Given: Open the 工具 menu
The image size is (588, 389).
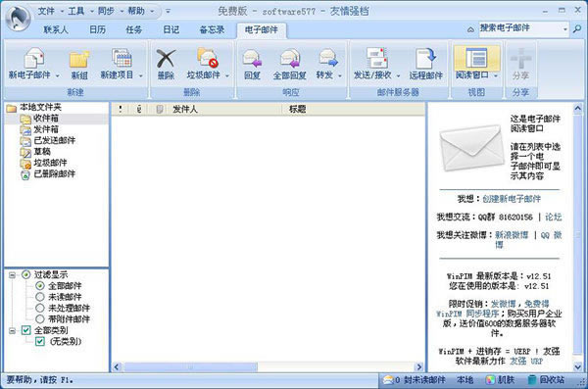Looking at the screenshot, I should 75,11.
